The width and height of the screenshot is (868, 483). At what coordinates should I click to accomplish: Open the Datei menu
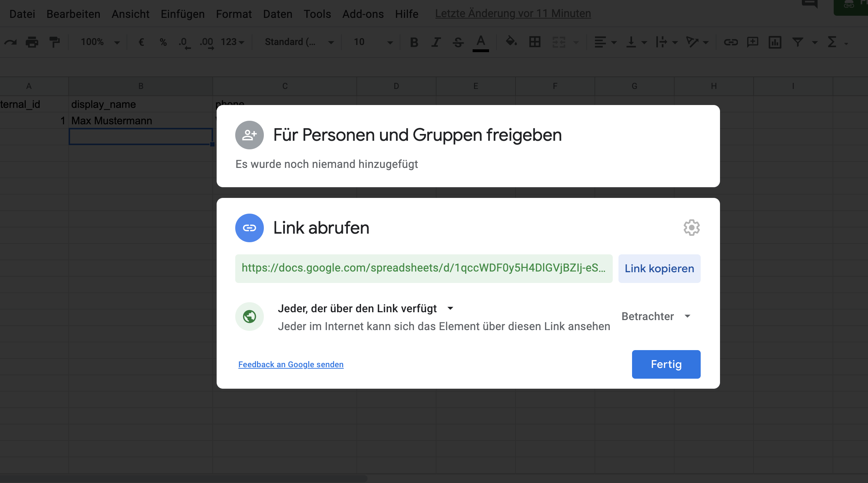22,14
